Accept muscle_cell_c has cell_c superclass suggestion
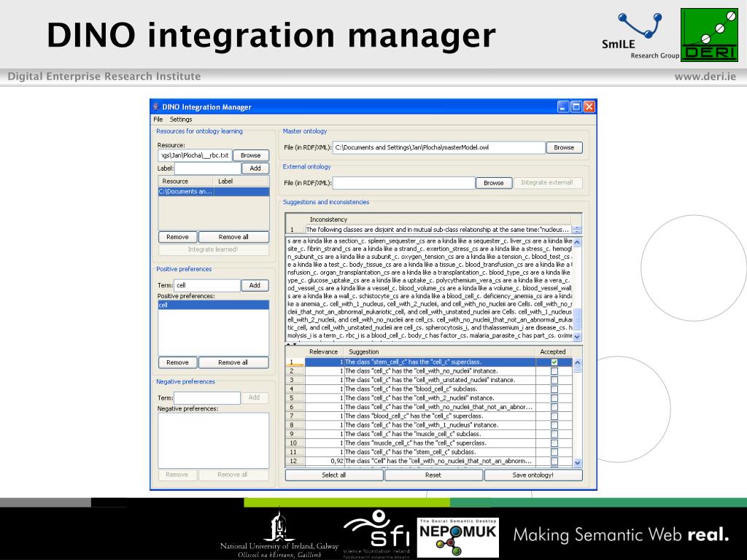The image size is (747, 560). coord(554,443)
